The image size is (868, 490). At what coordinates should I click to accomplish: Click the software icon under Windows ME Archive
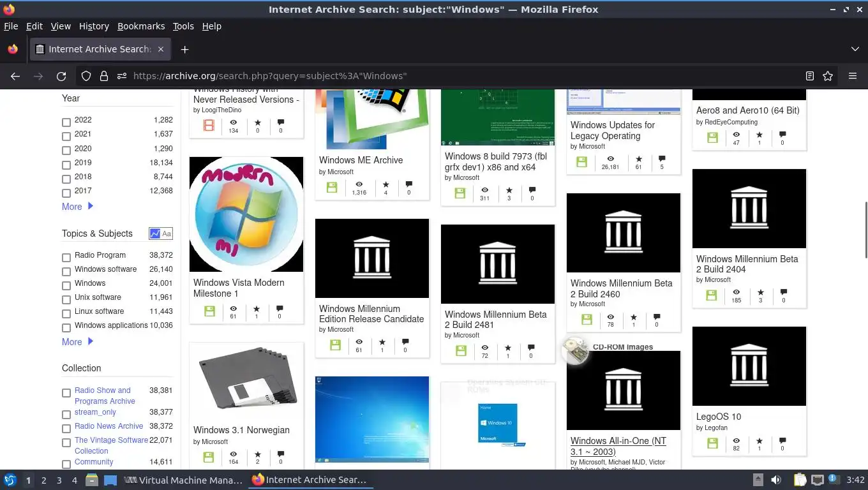pos(332,188)
